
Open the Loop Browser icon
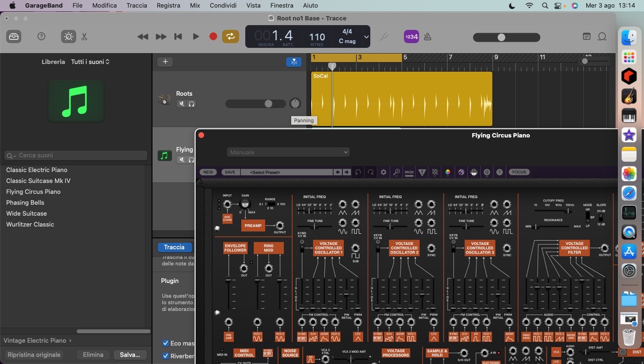[602, 36]
